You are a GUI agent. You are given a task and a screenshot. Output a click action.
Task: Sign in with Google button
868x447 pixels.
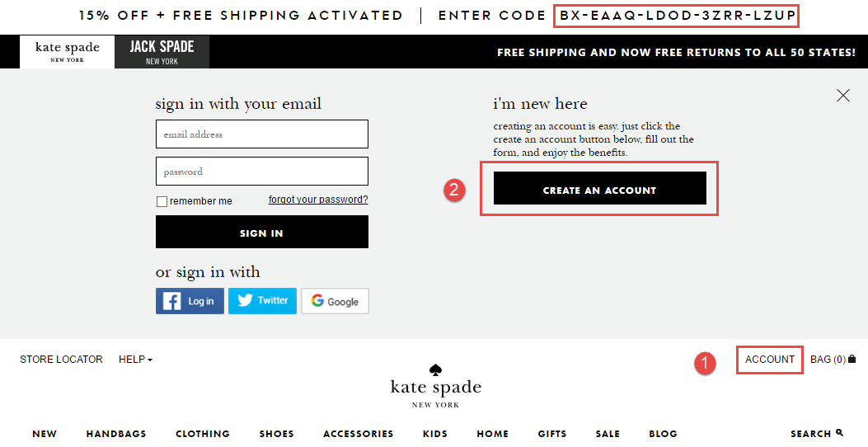point(335,301)
